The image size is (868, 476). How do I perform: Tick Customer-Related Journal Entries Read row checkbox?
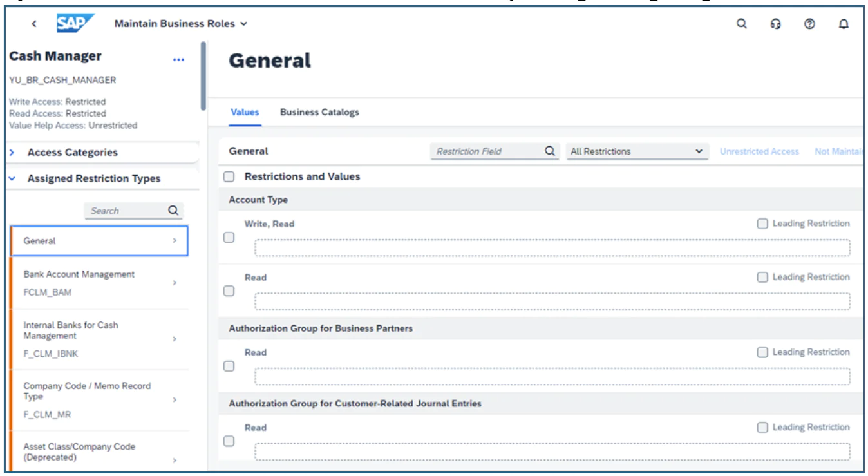tap(229, 441)
